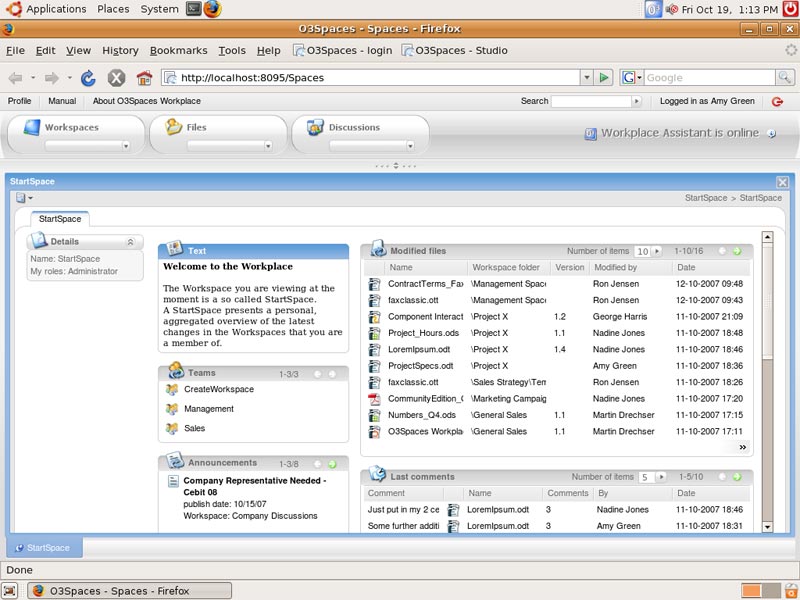Open the terminal launcher in top panel

194,9
